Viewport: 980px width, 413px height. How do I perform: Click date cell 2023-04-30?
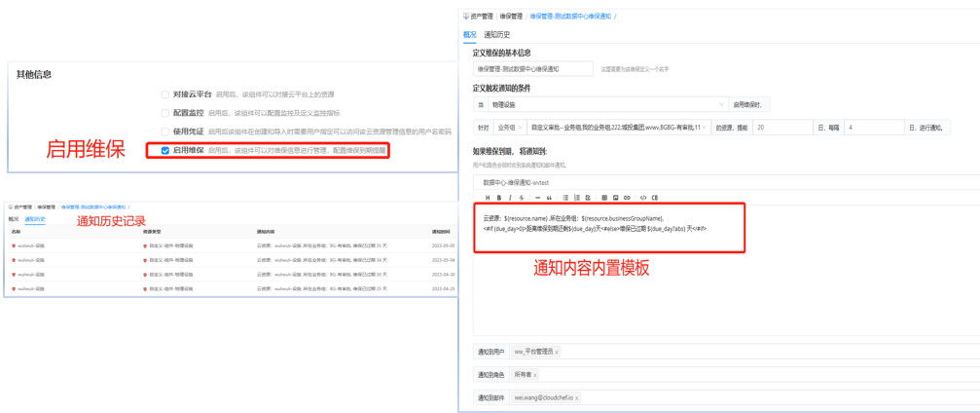(444, 274)
